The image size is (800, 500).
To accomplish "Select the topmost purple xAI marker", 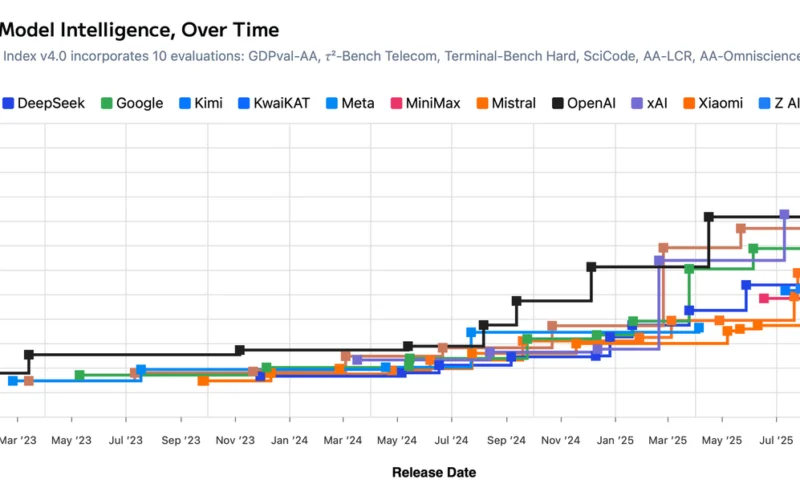I will (784, 214).
